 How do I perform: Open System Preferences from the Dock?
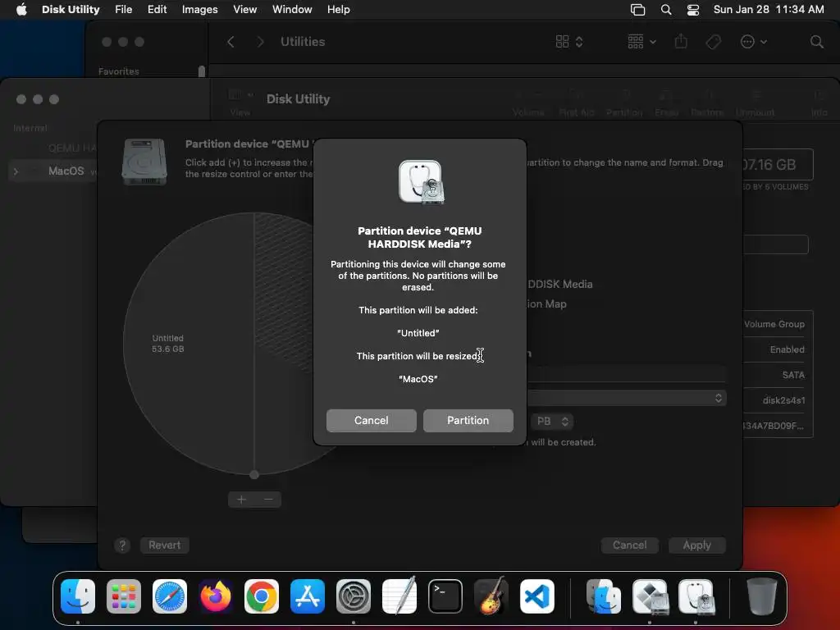point(354,596)
